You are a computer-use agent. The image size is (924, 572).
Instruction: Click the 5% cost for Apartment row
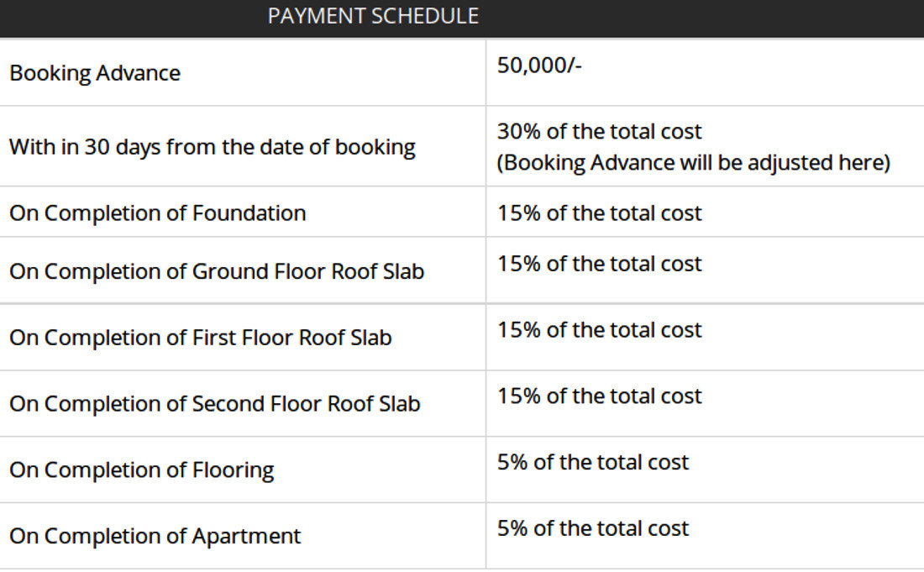(593, 529)
